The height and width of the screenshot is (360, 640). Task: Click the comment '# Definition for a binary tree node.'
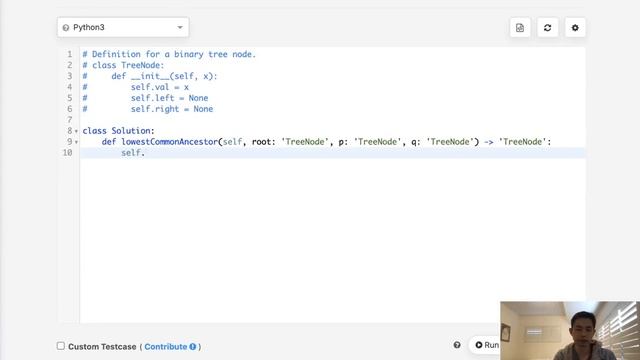click(x=169, y=54)
